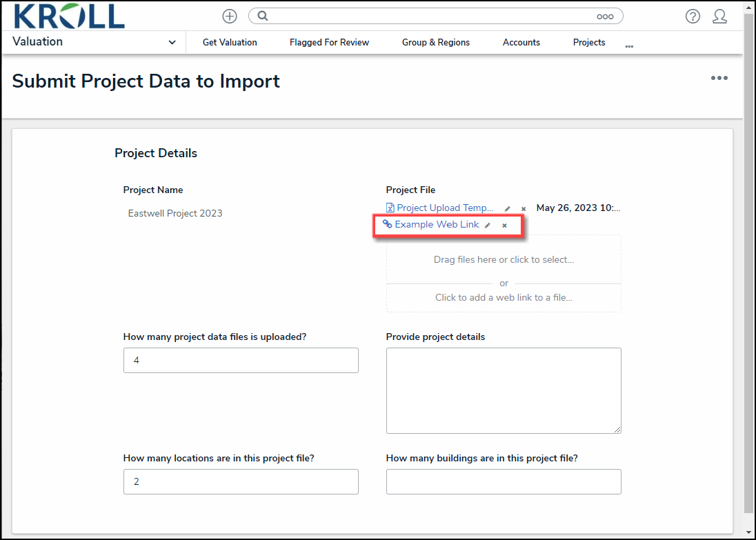Open the Example Web Link

pyautogui.click(x=437, y=224)
